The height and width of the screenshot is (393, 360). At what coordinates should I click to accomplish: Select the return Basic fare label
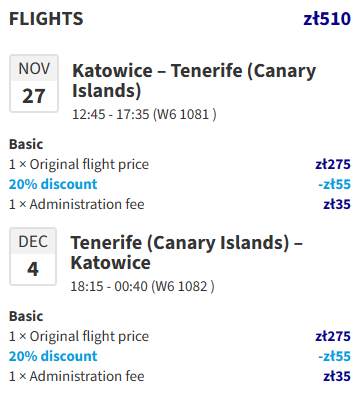(26, 316)
